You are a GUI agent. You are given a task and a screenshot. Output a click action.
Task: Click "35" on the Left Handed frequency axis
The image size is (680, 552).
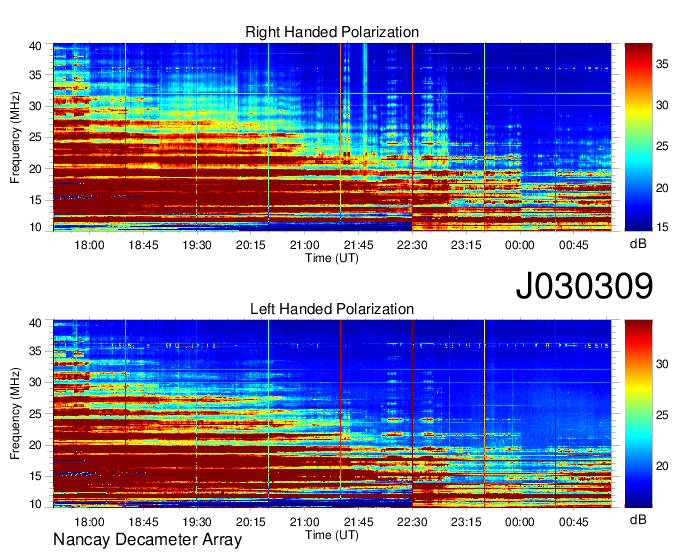[x=35, y=352]
